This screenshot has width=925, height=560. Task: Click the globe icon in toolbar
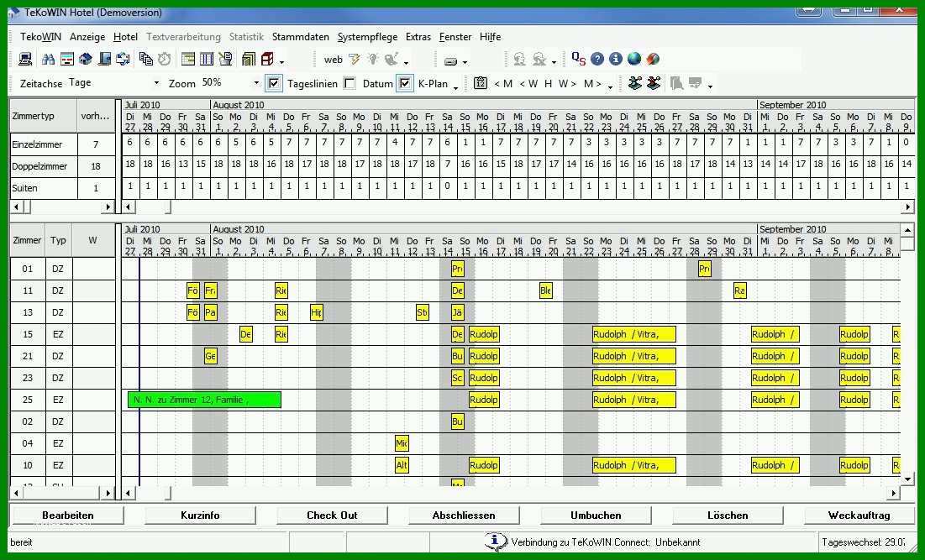click(x=634, y=59)
